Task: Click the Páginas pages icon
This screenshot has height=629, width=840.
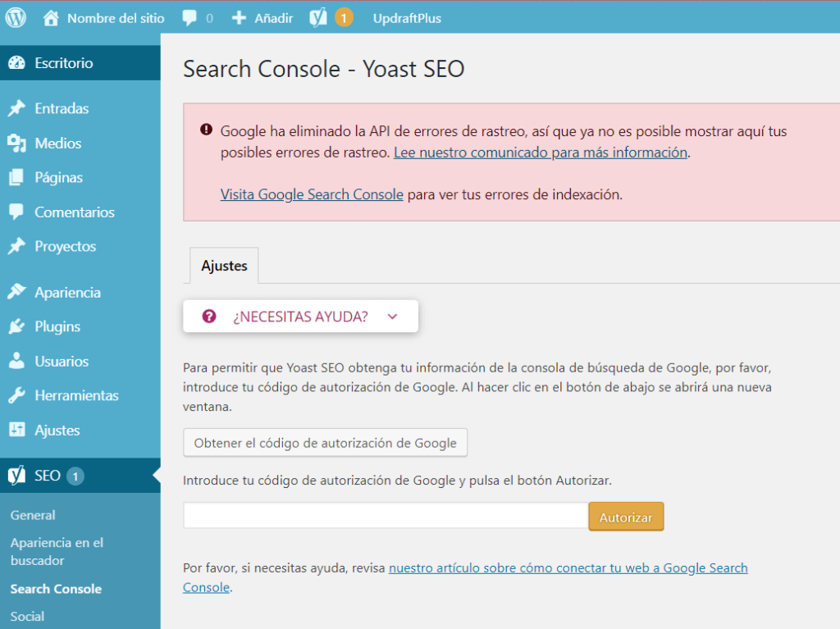Action: point(16,177)
